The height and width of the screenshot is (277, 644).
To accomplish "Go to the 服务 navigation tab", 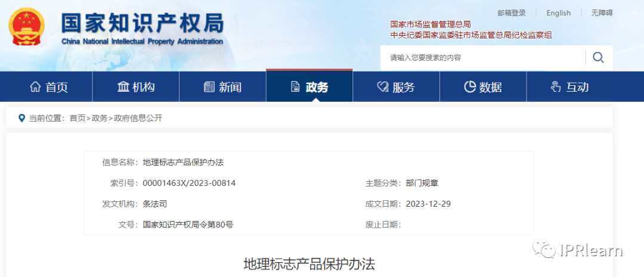I will pos(397,87).
